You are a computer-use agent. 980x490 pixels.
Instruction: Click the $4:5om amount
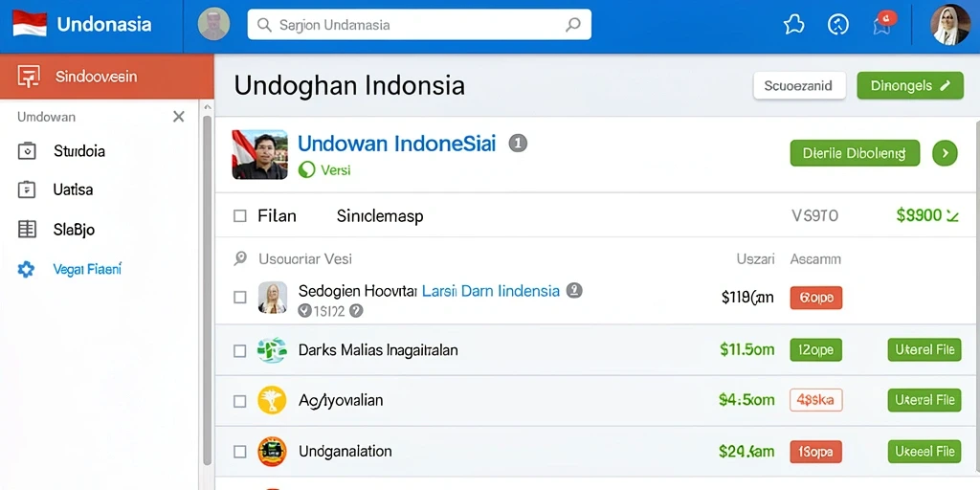pyautogui.click(x=746, y=400)
